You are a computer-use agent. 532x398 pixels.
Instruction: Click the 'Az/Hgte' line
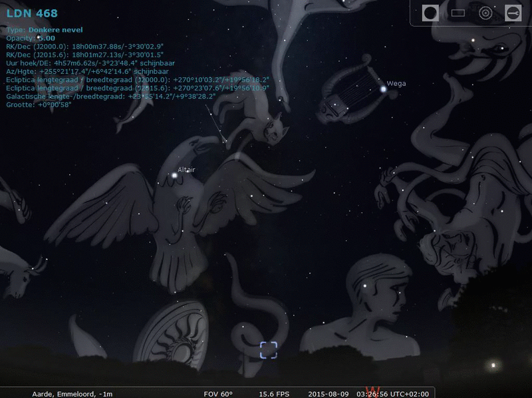click(x=87, y=71)
